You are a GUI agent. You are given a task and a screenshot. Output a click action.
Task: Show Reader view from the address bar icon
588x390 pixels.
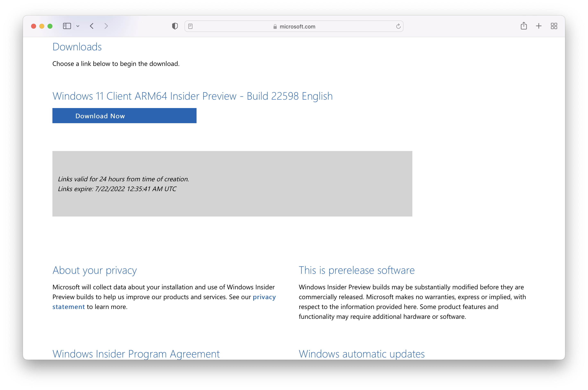coord(190,26)
